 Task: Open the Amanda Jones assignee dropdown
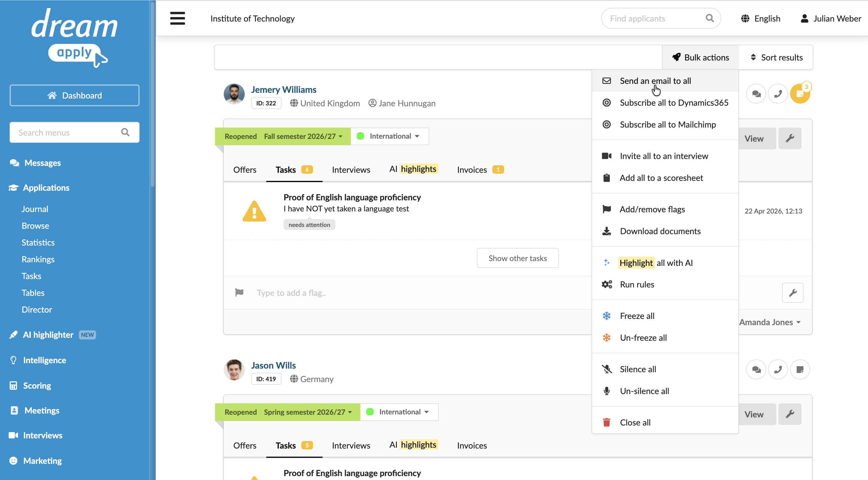tap(770, 322)
